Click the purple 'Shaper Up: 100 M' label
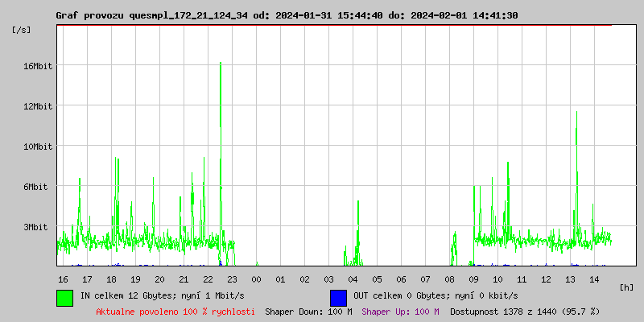This screenshot has height=322, width=644. tap(400, 312)
